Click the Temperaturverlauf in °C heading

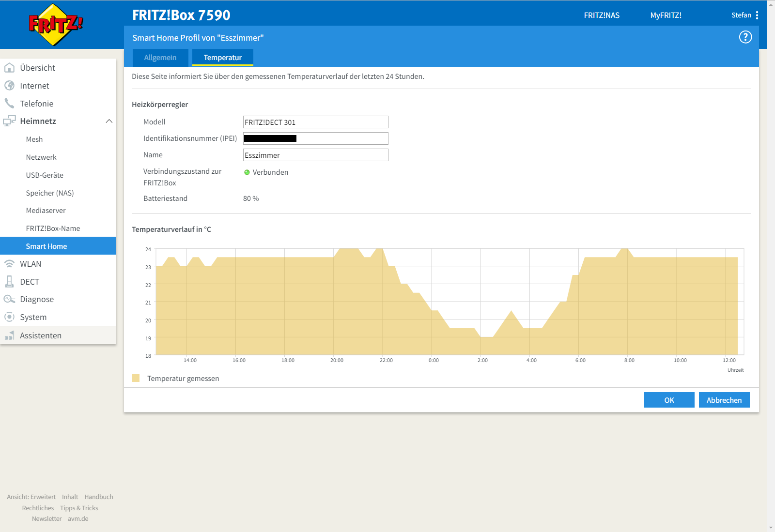[171, 229]
